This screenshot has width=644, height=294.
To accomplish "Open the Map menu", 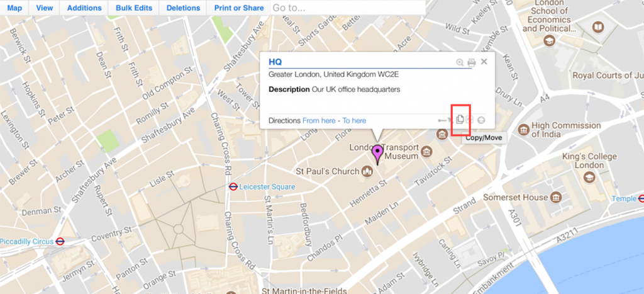I will [x=14, y=8].
